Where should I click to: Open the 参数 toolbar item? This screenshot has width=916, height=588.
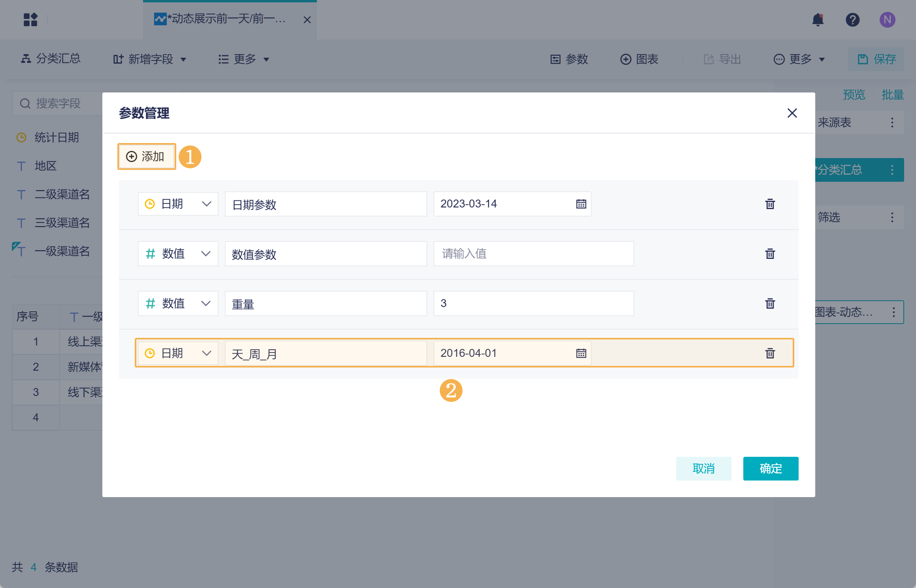tap(569, 60)
